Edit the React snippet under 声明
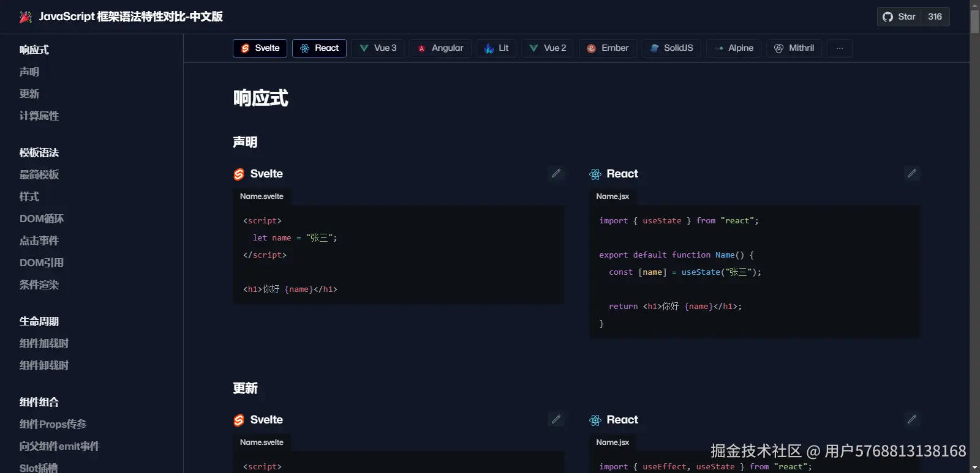The height and width of the screenshot is (473, 980). point(912,174)
